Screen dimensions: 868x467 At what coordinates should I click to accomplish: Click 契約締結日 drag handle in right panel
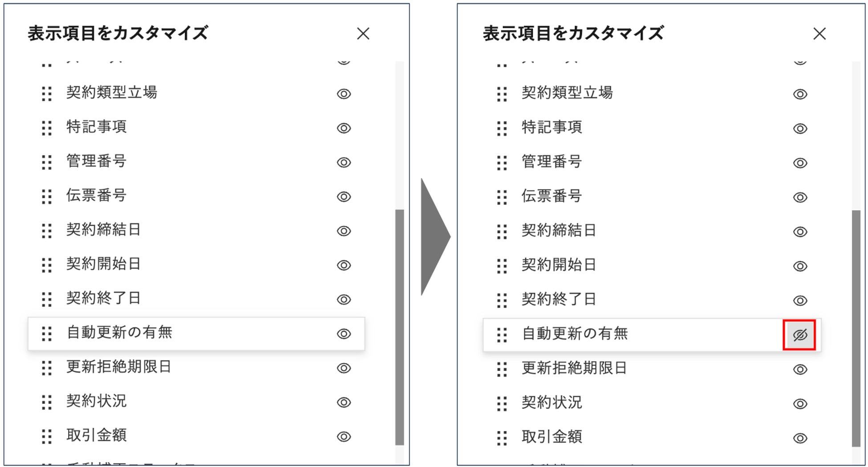click(502, 232)
